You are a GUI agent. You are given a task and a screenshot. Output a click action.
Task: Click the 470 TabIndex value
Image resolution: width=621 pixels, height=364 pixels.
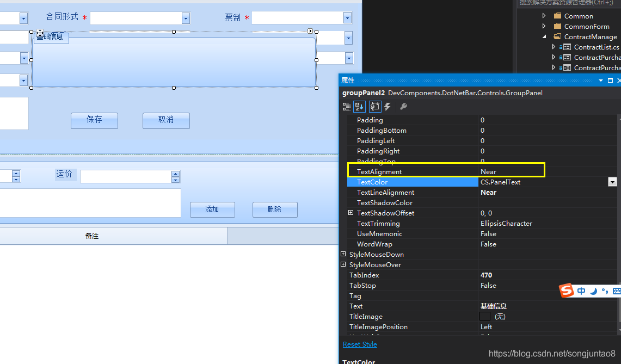487,274
